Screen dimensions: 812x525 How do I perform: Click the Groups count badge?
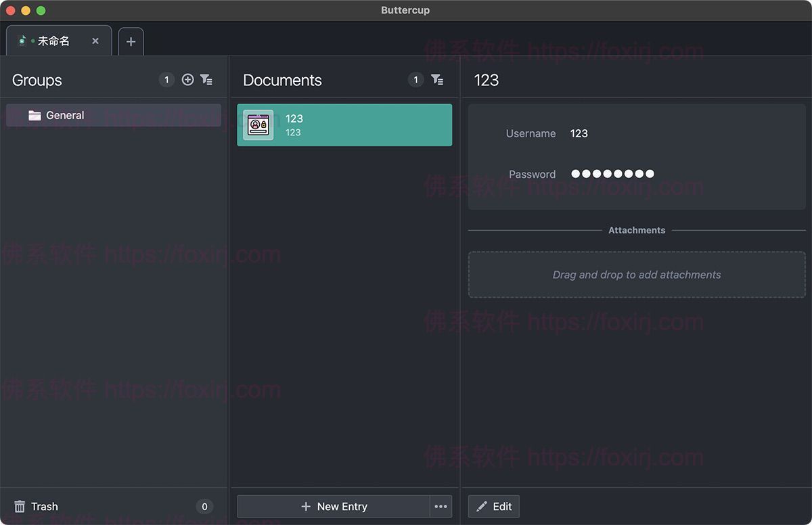[166, 80]
